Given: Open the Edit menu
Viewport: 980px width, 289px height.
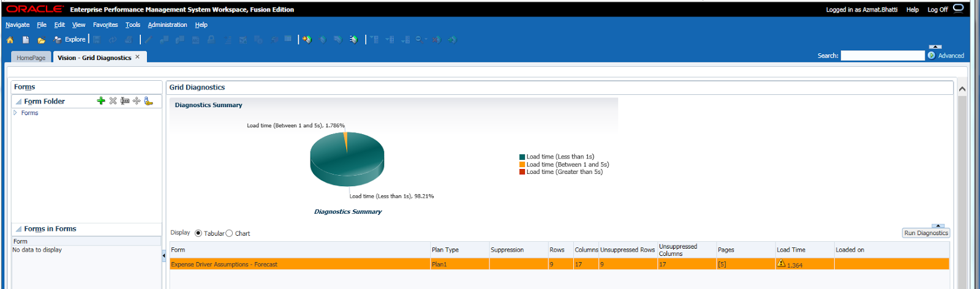Looking at the screenshot, I should (x=59, y=24).
